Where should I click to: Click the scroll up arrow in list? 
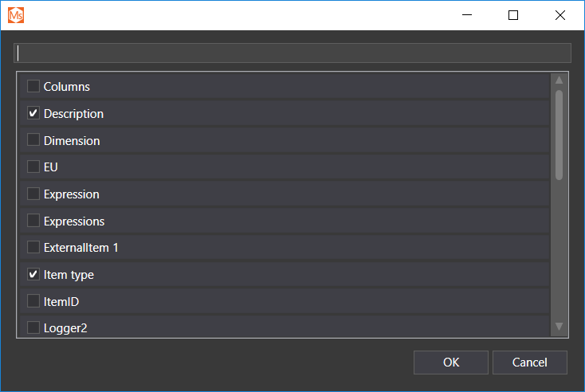(559, 80)
